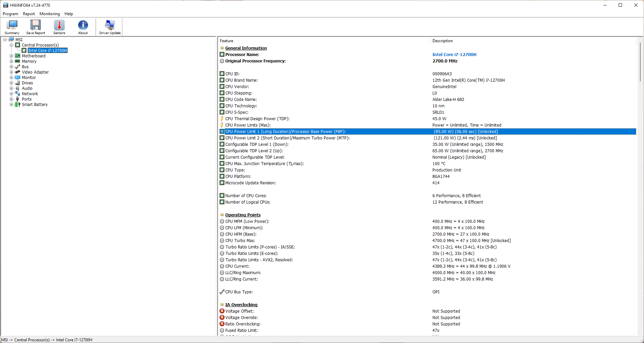Click the Network icon in the tree
Screen dimensions: 644x343
click(x=18, y=94)
